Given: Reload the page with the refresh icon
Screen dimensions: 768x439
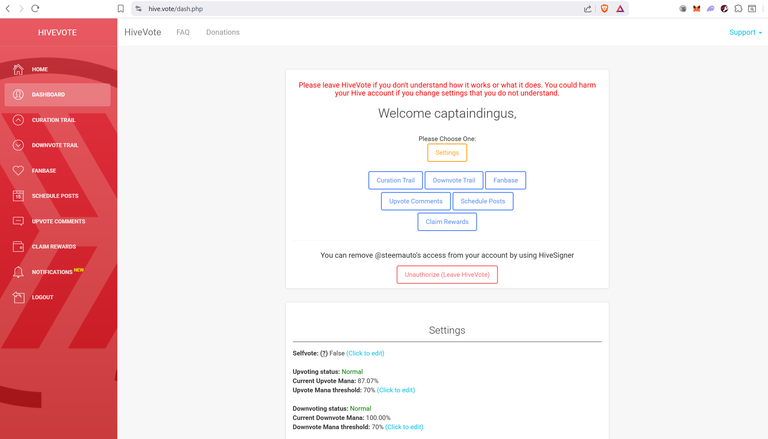Looking at the screenshot, I should [35, 8].
